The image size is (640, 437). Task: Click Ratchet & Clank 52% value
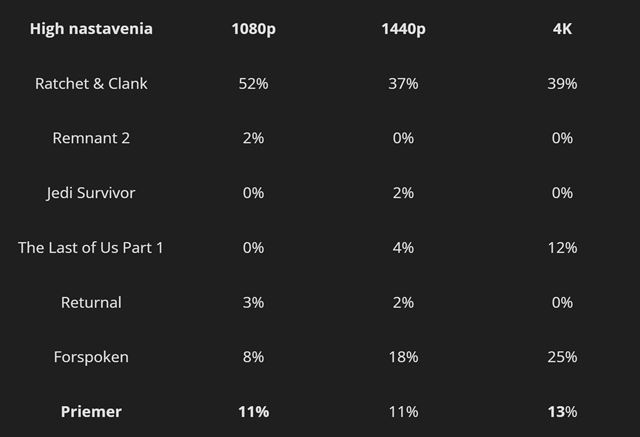[x=253, y=84]
